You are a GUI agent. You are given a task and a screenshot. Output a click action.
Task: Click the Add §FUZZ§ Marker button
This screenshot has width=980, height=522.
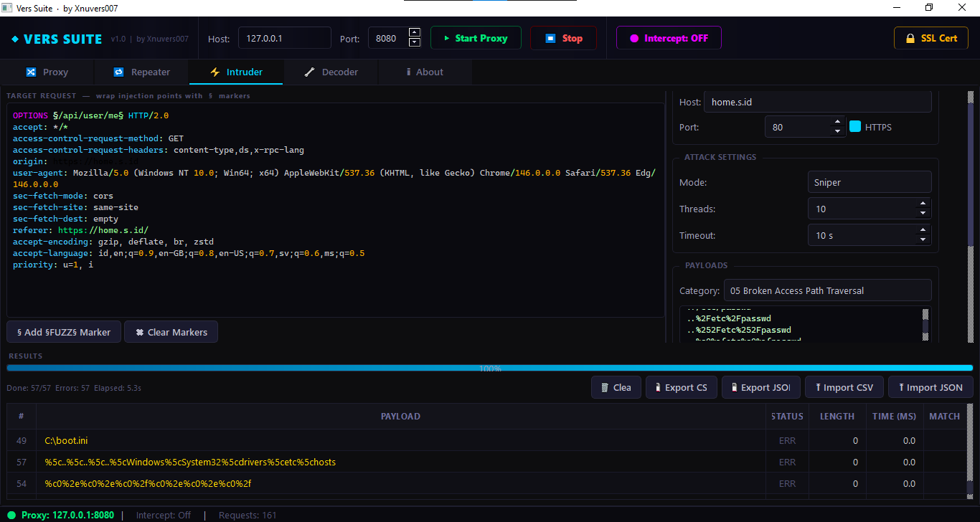(x=63, y=331)
